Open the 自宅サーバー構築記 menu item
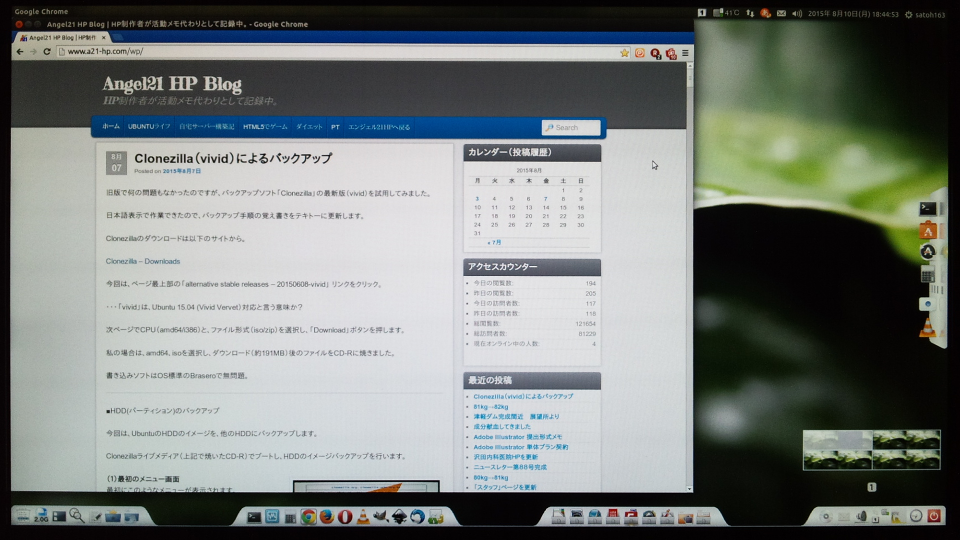Screen dimensions: 960x540 207,127
